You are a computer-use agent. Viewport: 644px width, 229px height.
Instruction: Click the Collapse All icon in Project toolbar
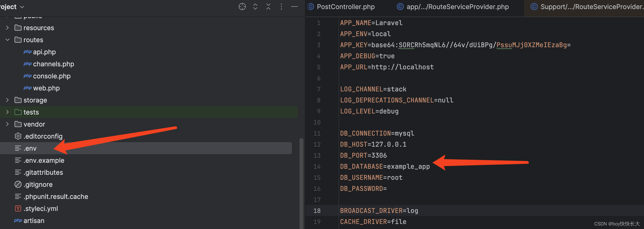[268, 7]
